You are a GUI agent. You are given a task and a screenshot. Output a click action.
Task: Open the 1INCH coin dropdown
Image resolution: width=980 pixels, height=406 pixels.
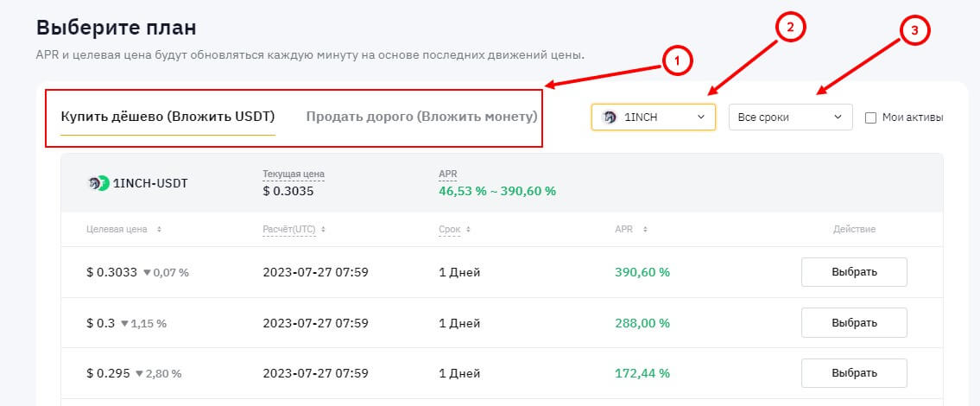coord(654,117)
